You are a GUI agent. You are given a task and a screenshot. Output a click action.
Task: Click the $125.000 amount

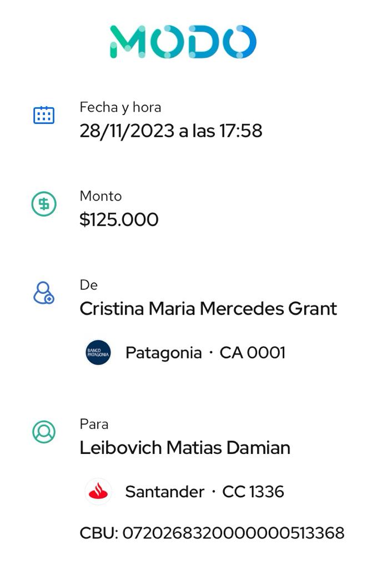119,220
